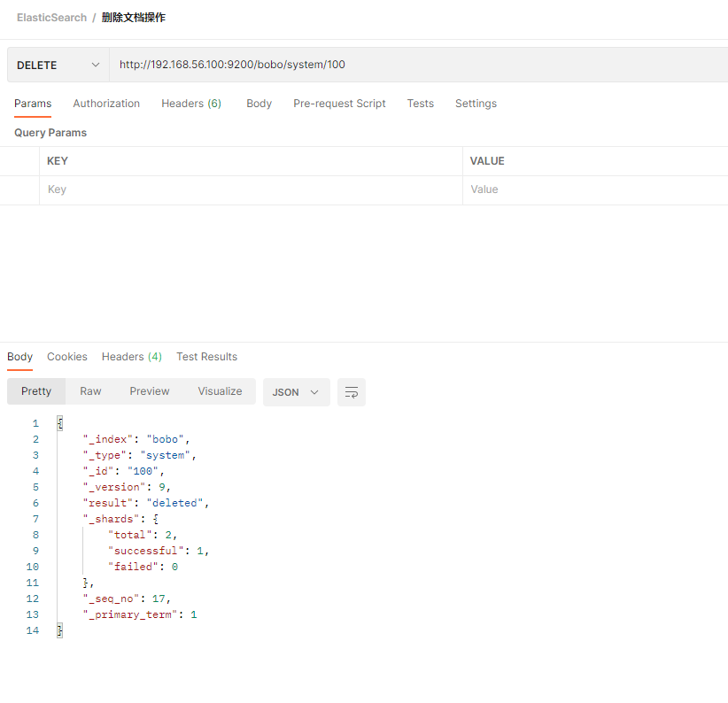Click the "failed": 0 line
This screenshot has height=703, width=728.
tap(143, 567)
